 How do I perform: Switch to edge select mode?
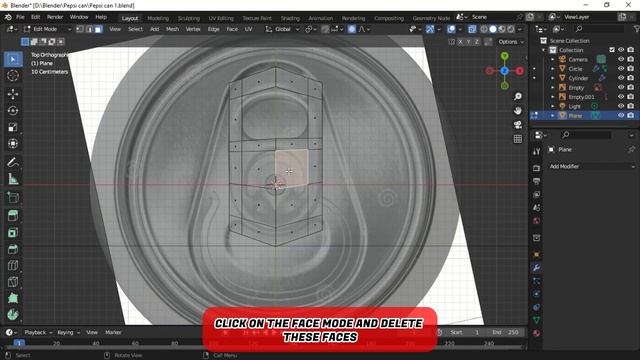coord(89,29)
